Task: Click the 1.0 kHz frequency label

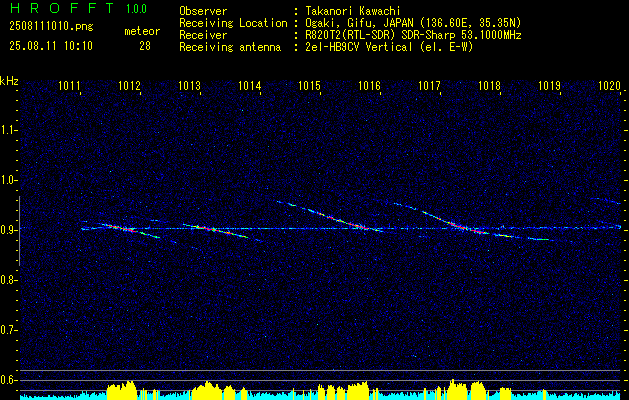Action: click(9, 180)
